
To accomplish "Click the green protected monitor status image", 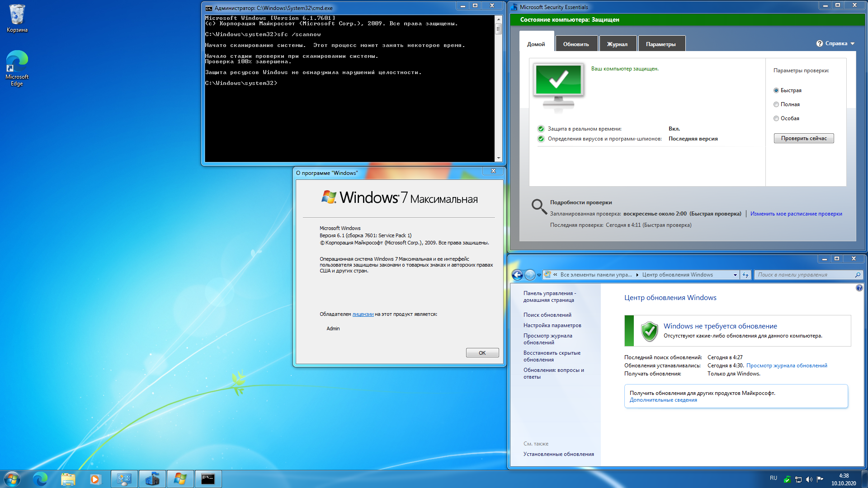I will (x=558, y=88).
